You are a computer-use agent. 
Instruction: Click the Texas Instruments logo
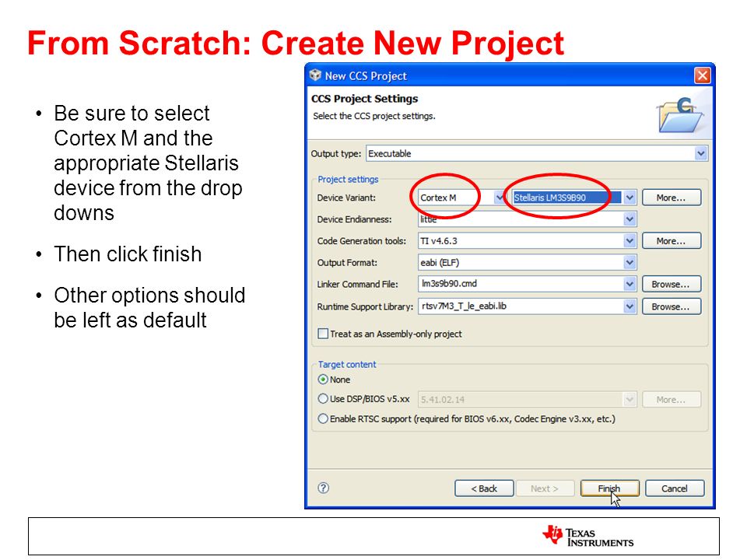(x=588, y=536)
